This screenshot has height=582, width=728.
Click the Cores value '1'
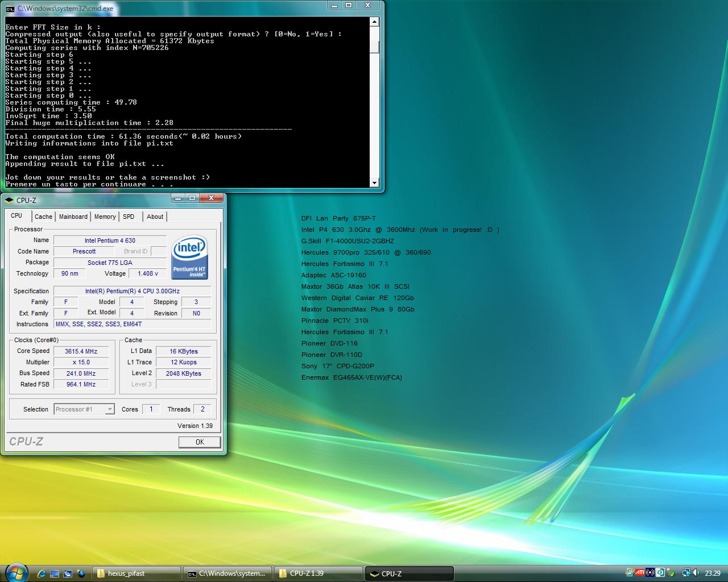(x=151, y=409)
